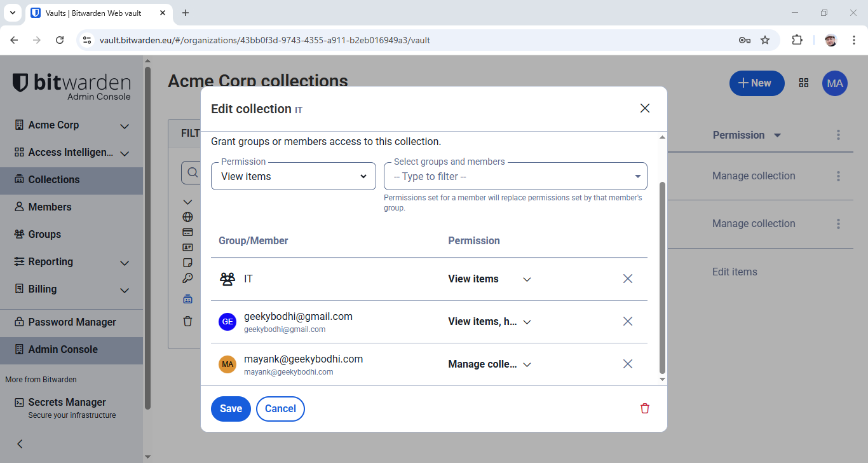Click the dialog scrollbar up arrow
Image resolution: width=868 pixels, height=463 pixels.
click(663, 137)
